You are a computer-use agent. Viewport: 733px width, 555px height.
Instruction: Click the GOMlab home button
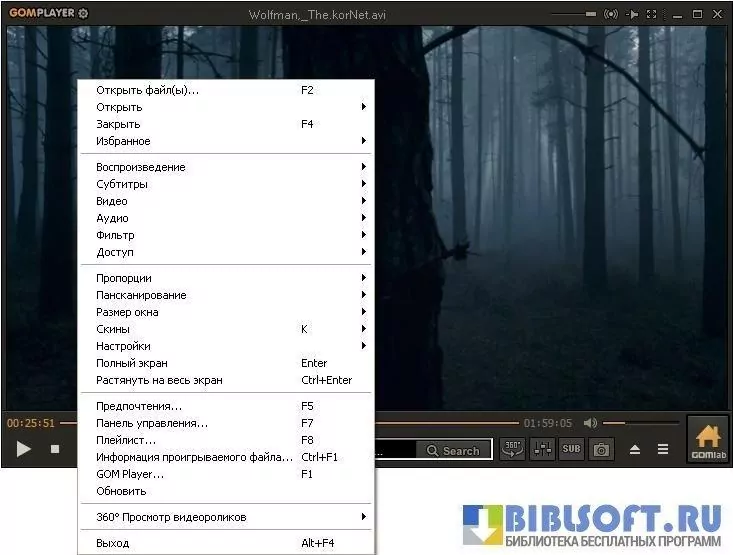pos(708,440)
